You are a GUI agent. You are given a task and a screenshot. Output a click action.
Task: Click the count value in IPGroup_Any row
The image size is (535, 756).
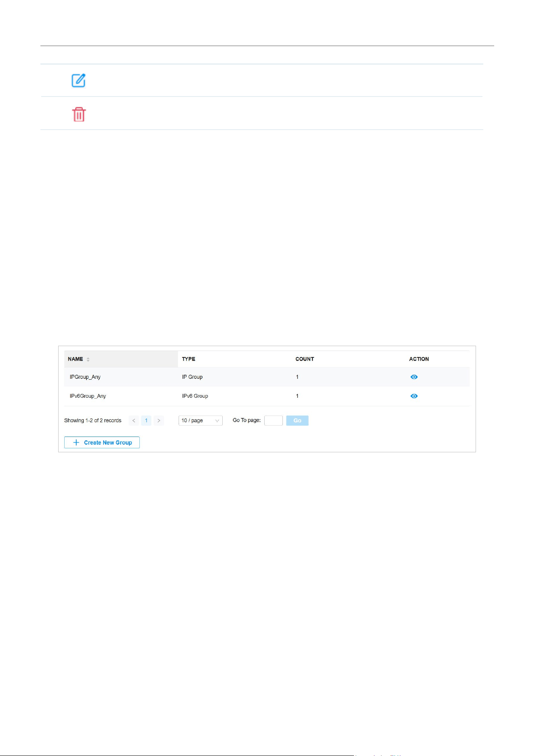click(x=297, y=377)
